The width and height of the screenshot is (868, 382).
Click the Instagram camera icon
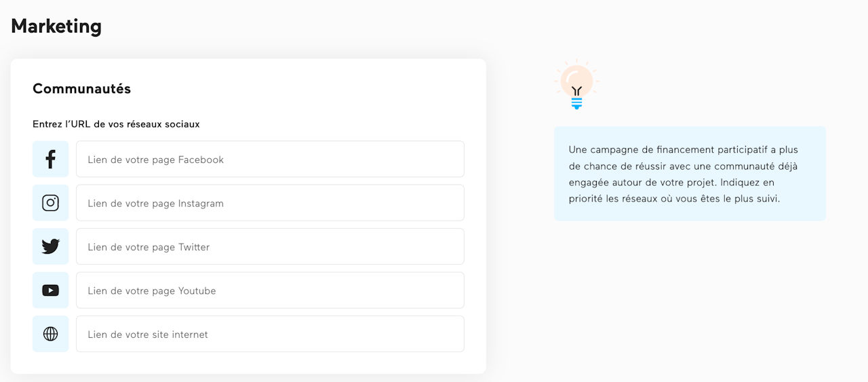(50, 203)
